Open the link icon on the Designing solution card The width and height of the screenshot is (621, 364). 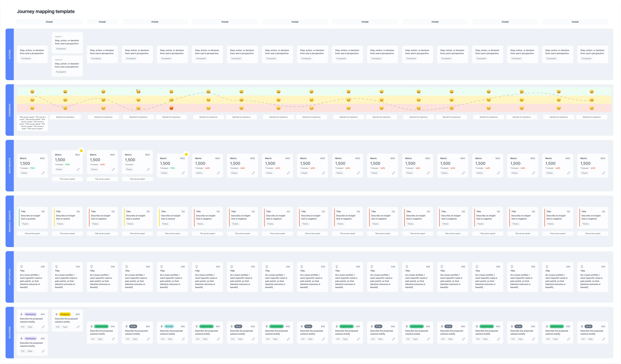(x=78, y=327)
